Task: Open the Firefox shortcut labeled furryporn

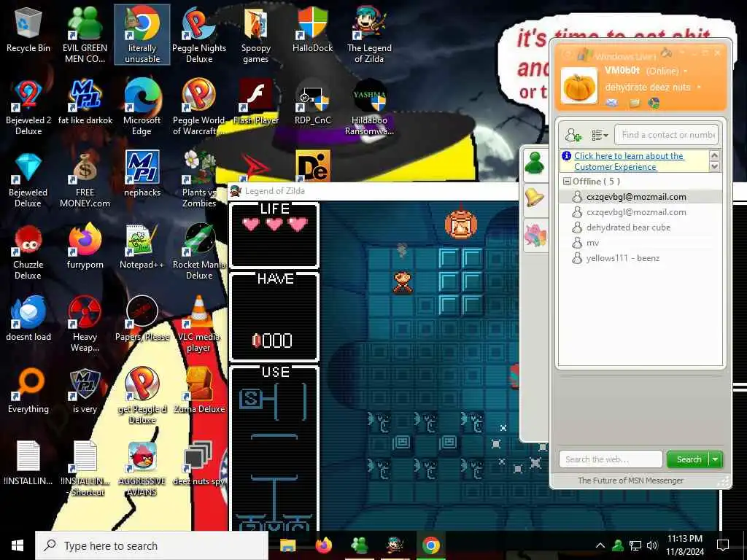Action: [85, 246]
